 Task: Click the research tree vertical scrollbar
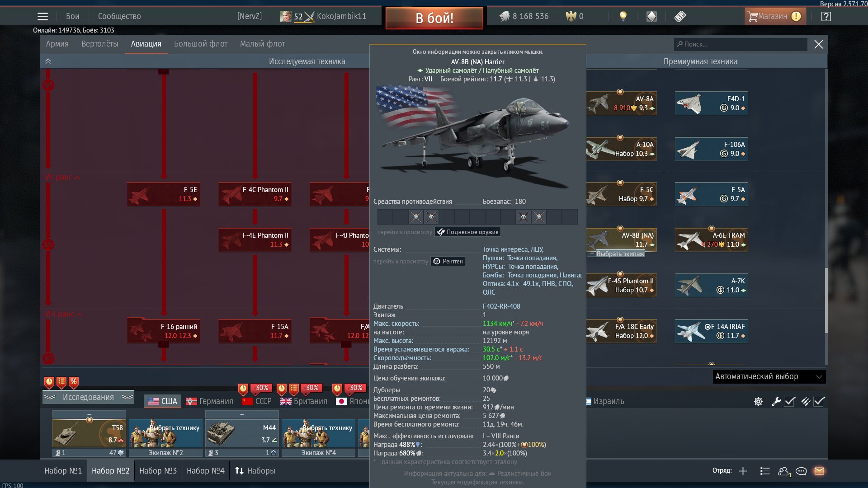[x=826, y=300]
